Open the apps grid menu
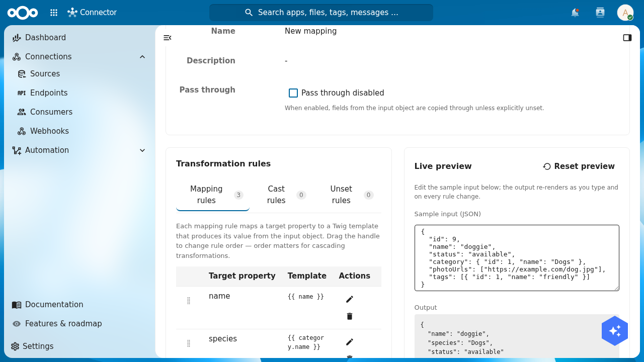 coord(54,13)
